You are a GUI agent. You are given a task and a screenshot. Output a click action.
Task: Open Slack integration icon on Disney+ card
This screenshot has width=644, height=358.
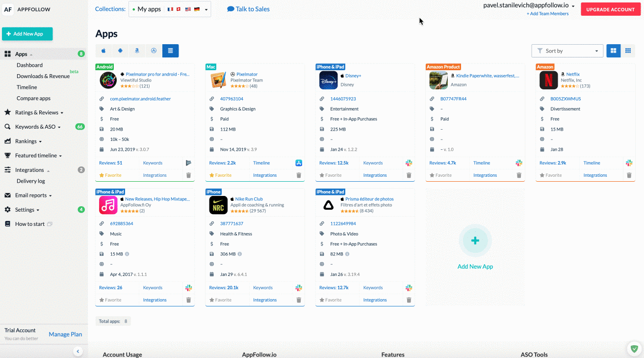tap(409, 163)
